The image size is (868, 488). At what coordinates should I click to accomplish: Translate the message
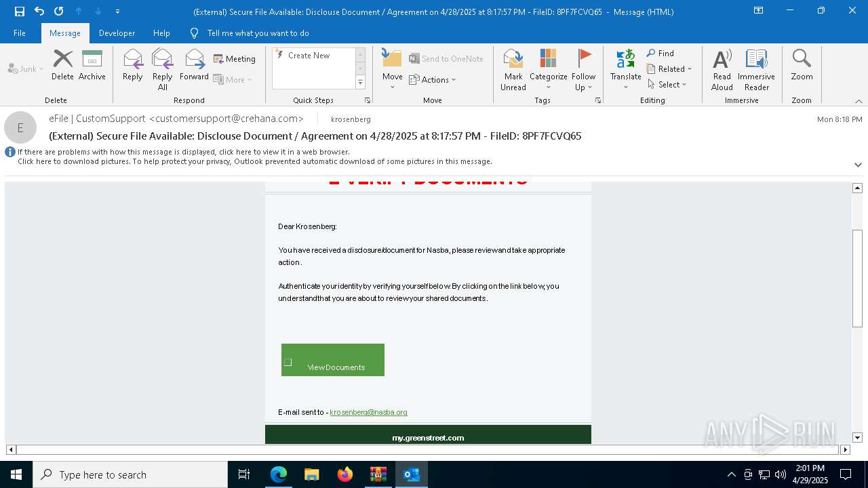625,70
